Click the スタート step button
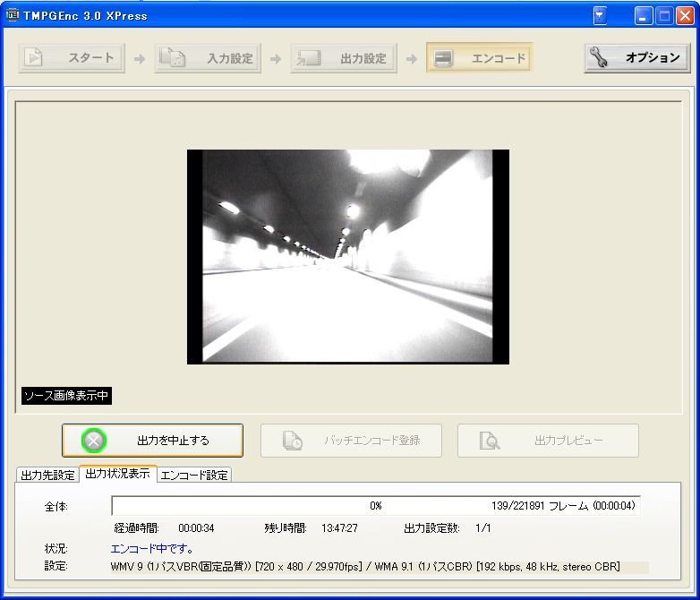Viewport: 700px width, 600px height. 72,57
